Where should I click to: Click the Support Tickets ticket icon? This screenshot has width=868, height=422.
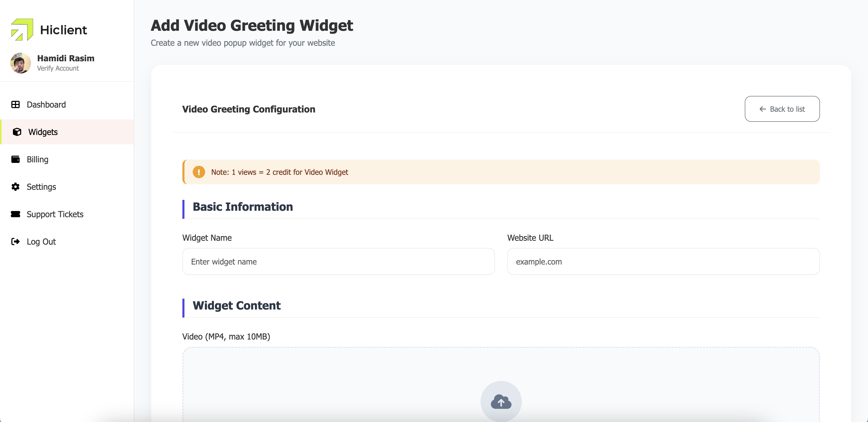click(x=16, y=214)
